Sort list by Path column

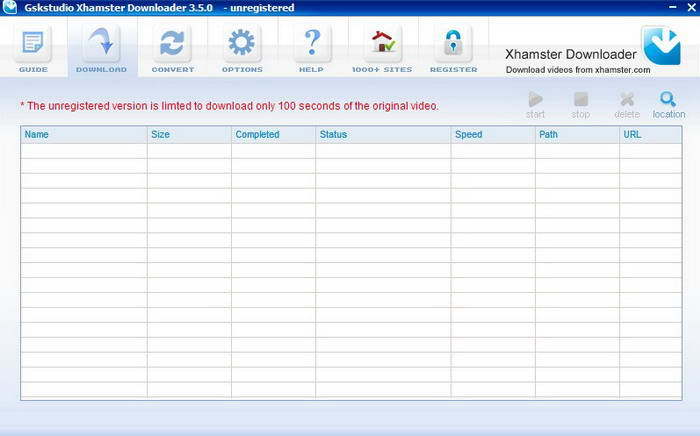(577, 134)
